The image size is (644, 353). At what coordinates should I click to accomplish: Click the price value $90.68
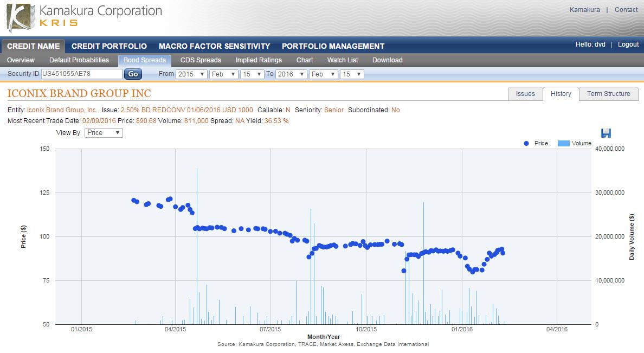pyautogui.click(x=146, y=121)
